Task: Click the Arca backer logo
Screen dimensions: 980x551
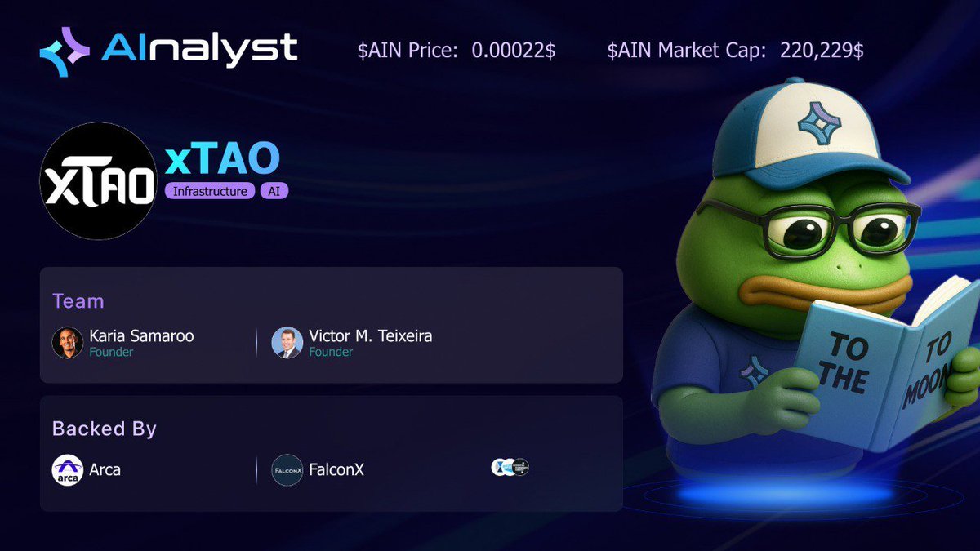Action: (68, 470)
